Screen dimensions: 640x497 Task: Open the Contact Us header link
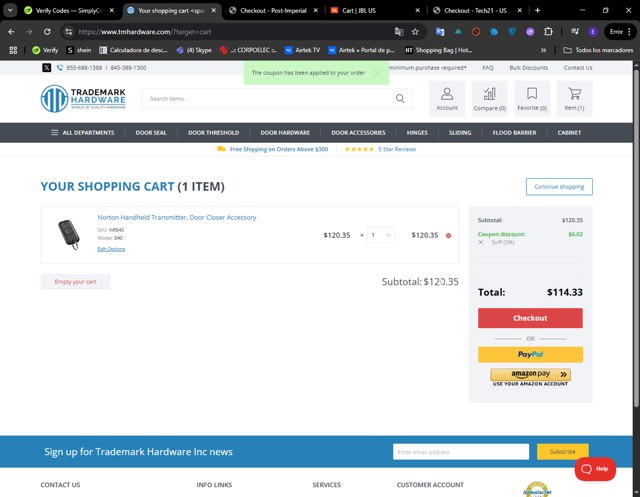pos(578,68)
